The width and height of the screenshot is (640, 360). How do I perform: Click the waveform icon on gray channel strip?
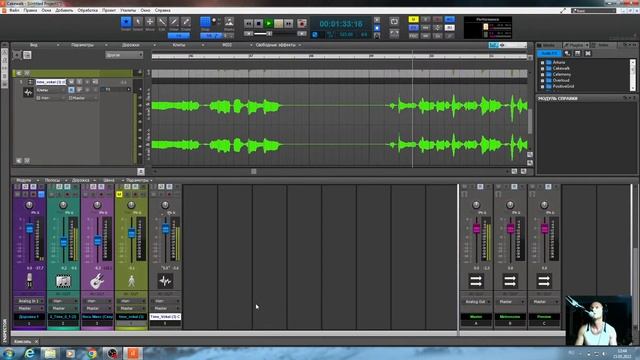(x=165, y=281)
